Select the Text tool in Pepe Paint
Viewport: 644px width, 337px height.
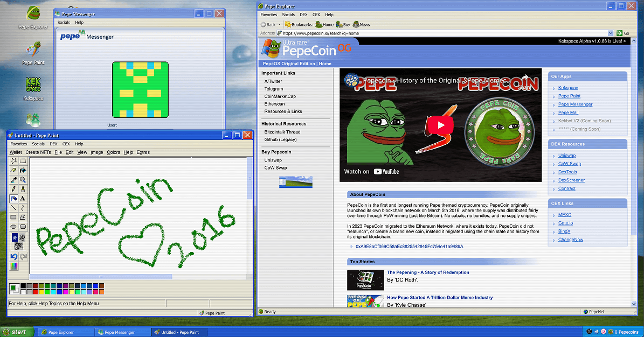[23, 198]
